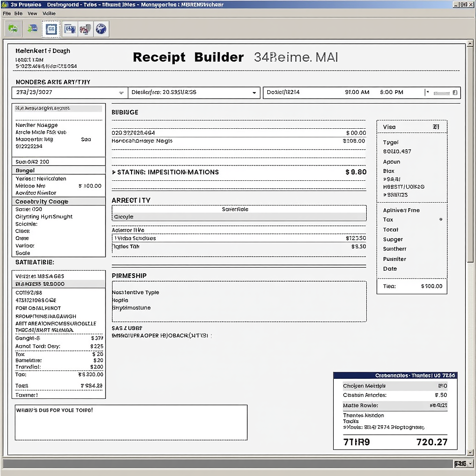Click the grey search field in the left panel
Viewport: 476px width, 476px height.
pos(58,108)
